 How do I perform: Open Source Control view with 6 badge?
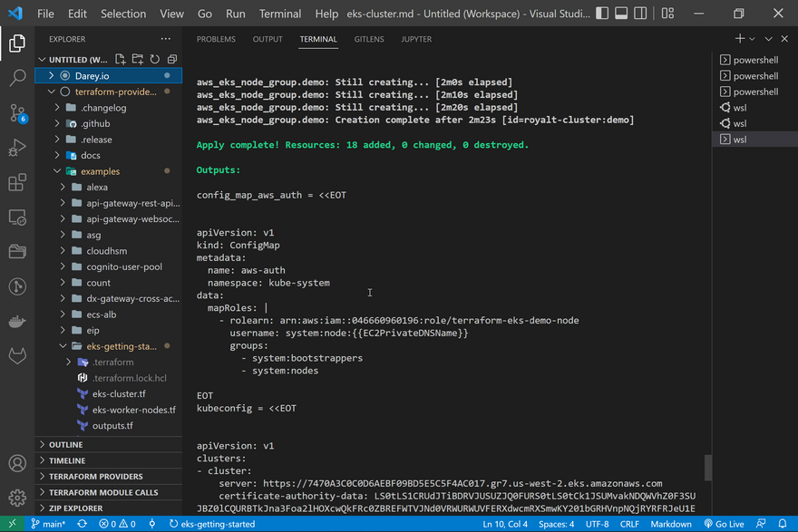coord(17,113)
